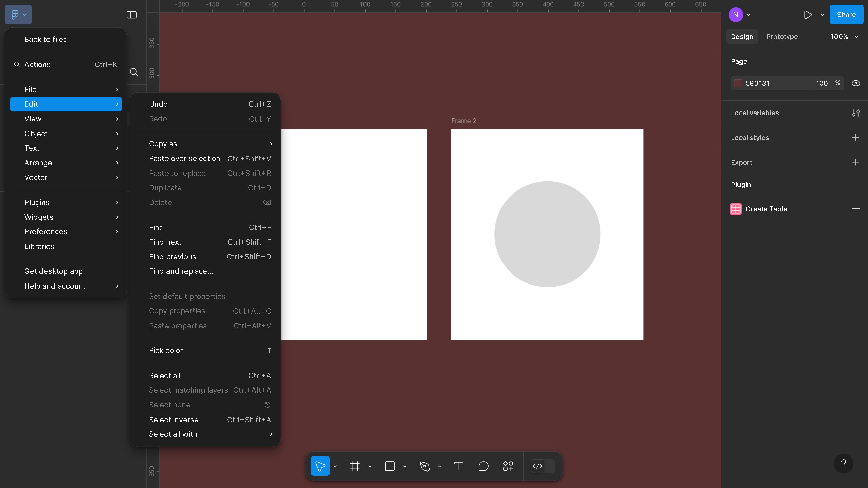
Task: Toggle the sidebar panel layout icon
Action: click(x=132, y=15)
